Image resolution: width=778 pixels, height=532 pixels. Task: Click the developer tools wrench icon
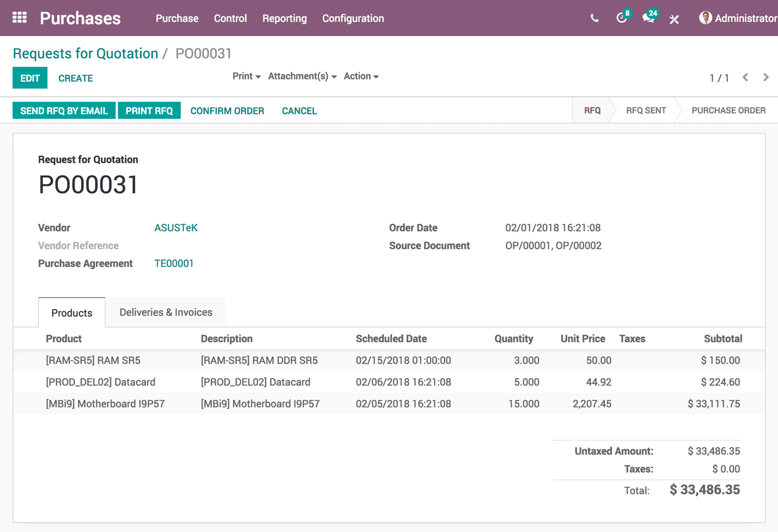pos(674,19)
